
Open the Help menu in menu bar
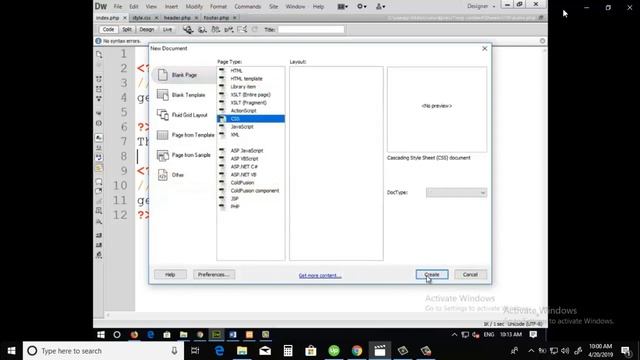tap(318, 7)
